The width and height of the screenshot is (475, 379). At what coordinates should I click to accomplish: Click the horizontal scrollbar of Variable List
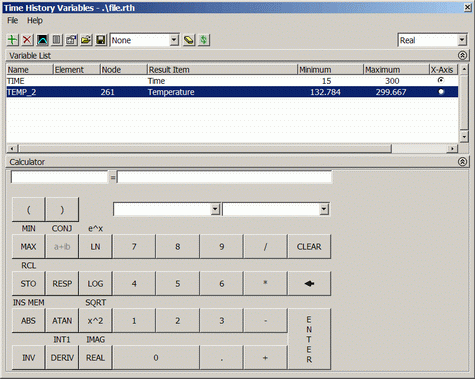click(x=232, y=148)
